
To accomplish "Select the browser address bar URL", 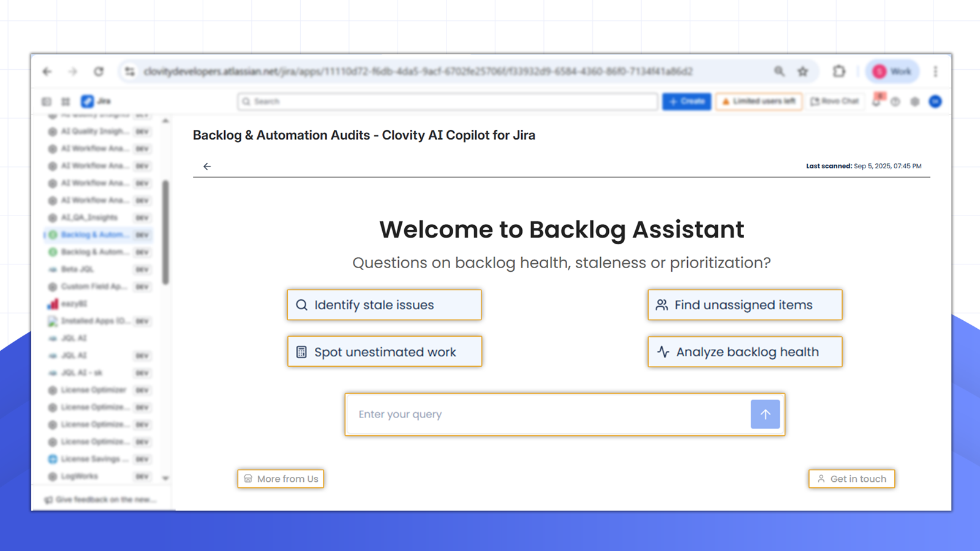I will coord(418,72).
